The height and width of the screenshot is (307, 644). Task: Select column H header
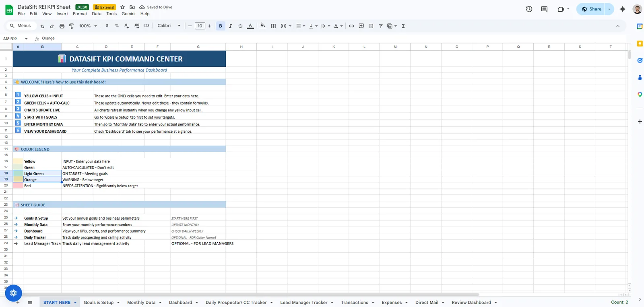point(241,47)
